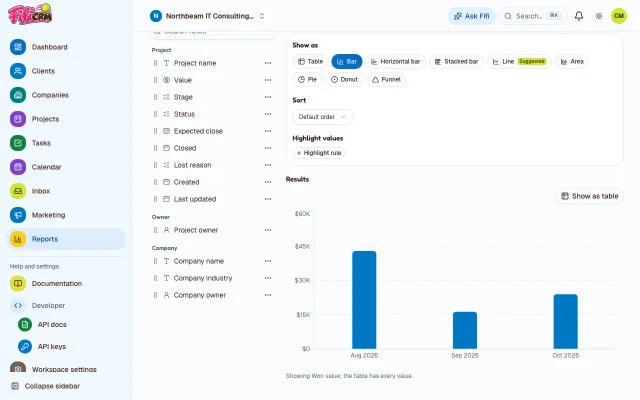Screen dimensions: 640x400
Task: Open API docs page
Action: click(69, 325)
